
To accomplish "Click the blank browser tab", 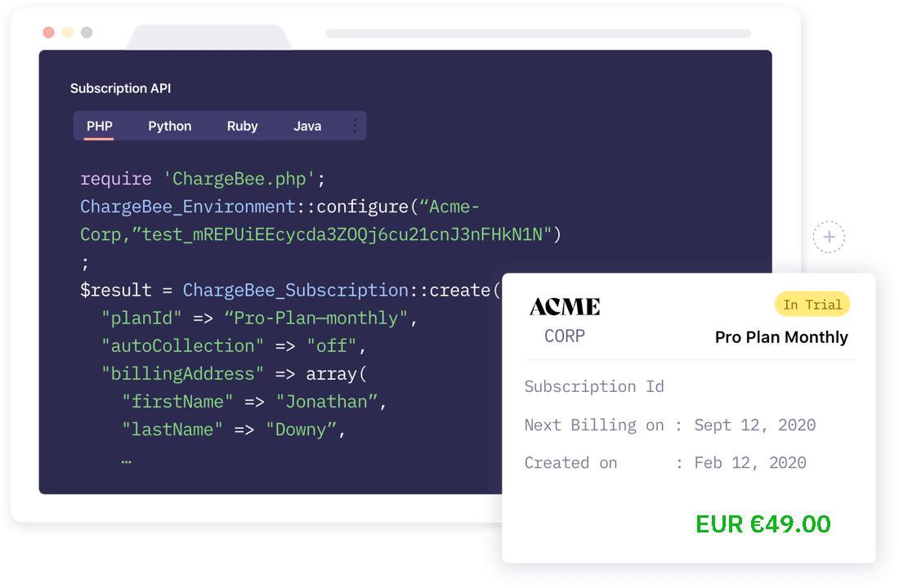I will 208,38.
